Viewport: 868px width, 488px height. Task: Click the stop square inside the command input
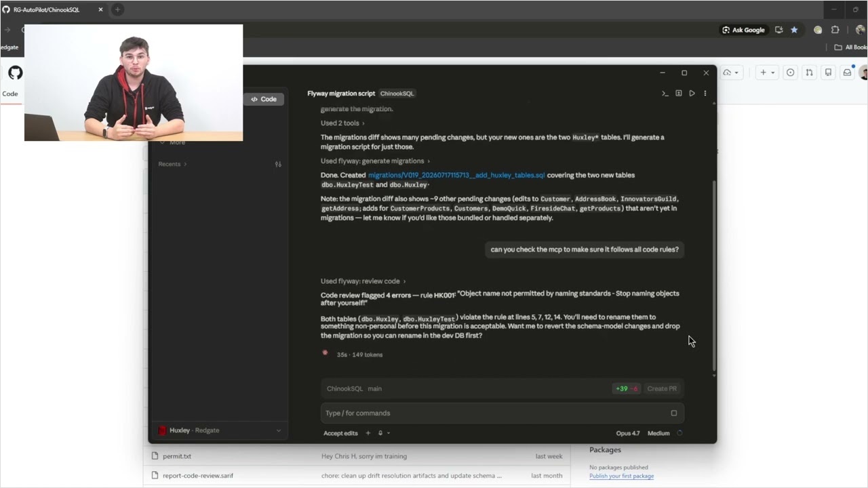click(673, 413)
